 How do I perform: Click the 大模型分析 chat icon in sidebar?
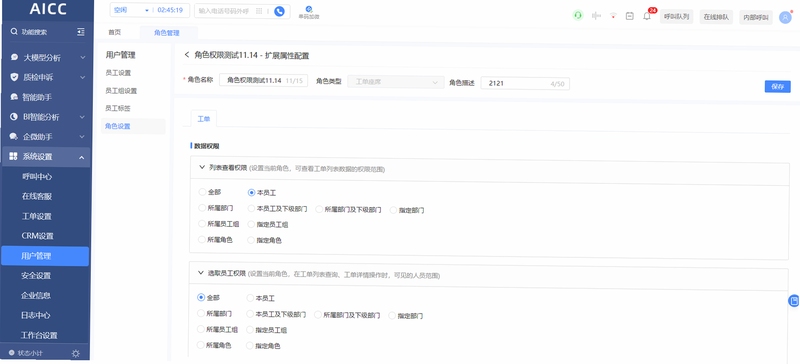[x=14, y=58]
